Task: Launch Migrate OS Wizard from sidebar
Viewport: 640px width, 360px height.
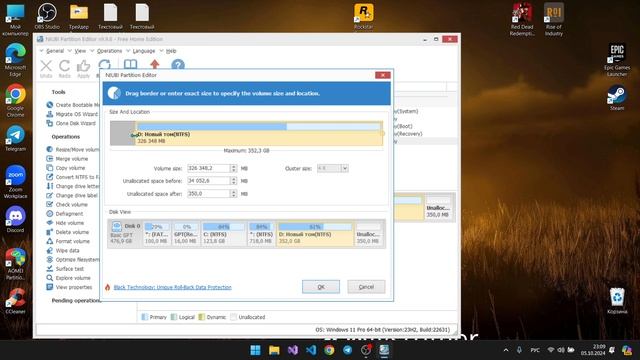Action: [72, 114]
